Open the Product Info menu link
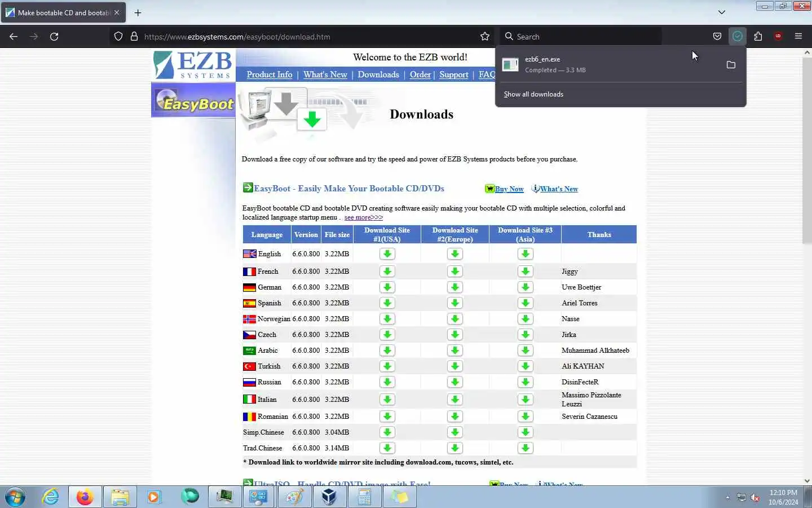The height and width of the screenshot is (508, 812). pos(270,75)
